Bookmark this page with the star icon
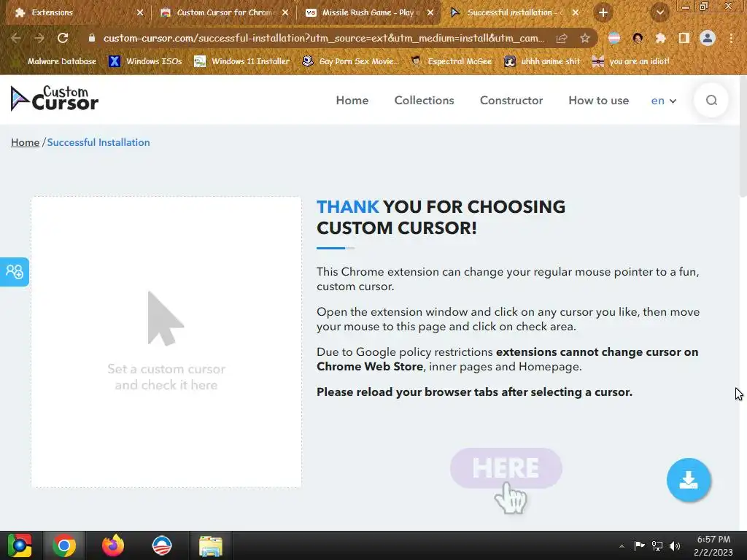The width and height of the screenshot is (747, 560). 585,38
